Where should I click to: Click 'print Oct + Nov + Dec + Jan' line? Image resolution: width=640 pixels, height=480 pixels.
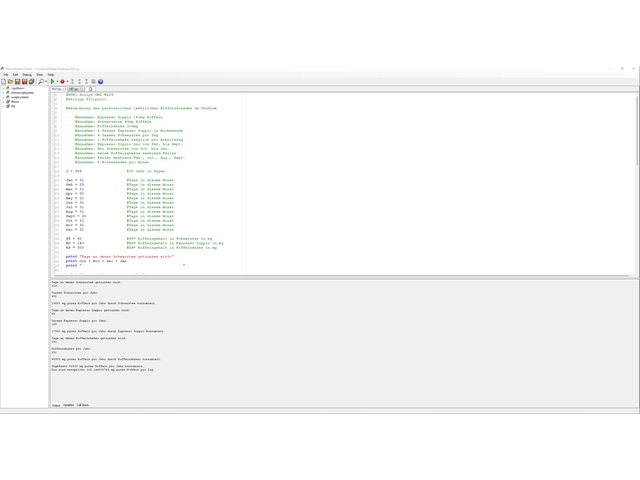click(96, 261)
